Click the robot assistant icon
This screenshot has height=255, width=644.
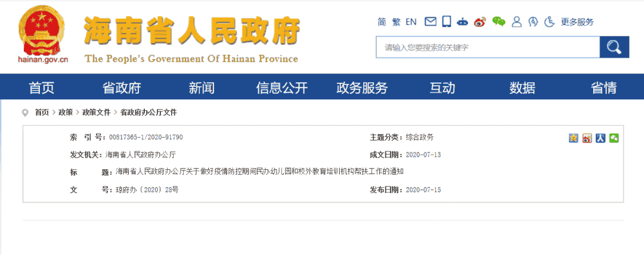[463, 22]
